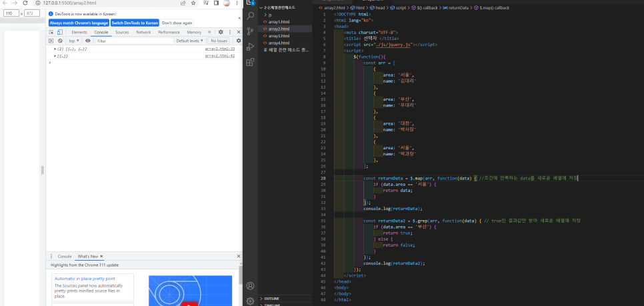Select the drawer Console tab
This screenshot has height=306, width=644.
coord(65,256)
